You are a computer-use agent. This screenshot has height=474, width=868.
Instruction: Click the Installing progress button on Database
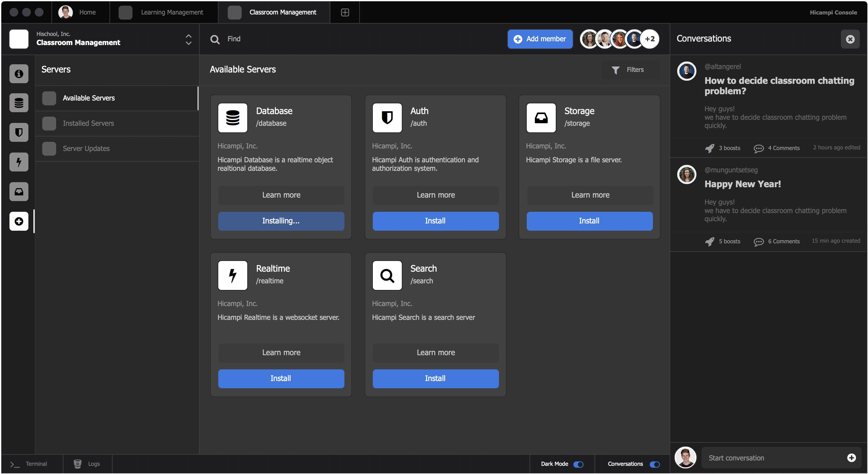(281, 221)
